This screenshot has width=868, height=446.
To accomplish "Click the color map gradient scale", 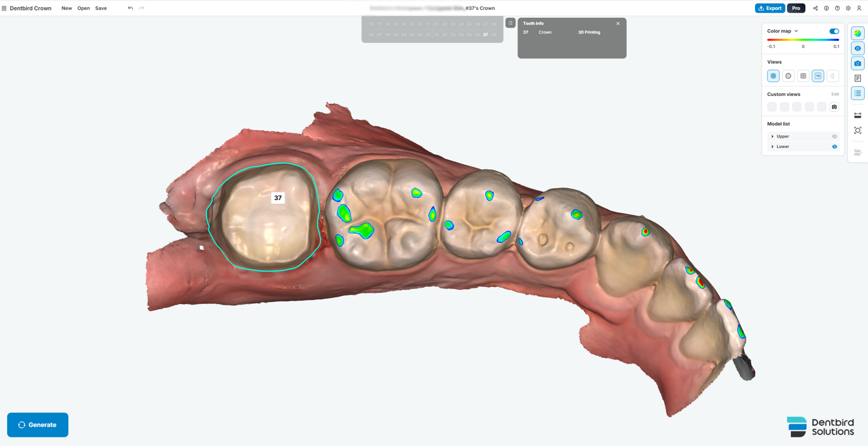I will [802, 39].
